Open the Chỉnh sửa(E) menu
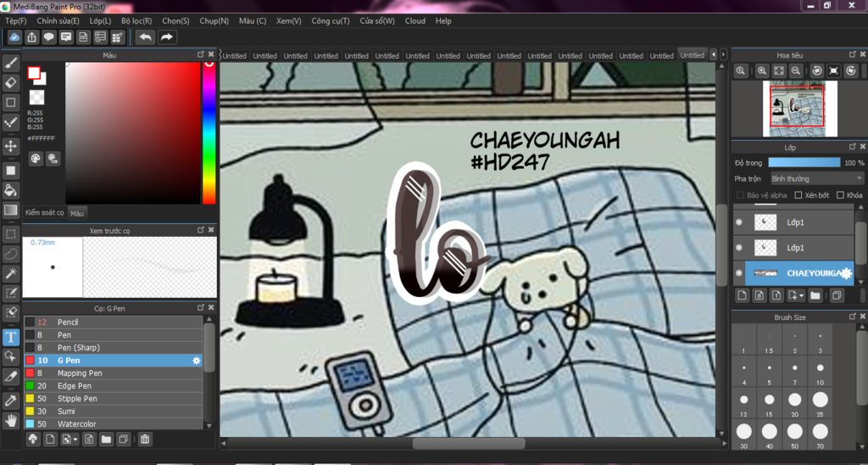868x465 pixels. point(58,21)
